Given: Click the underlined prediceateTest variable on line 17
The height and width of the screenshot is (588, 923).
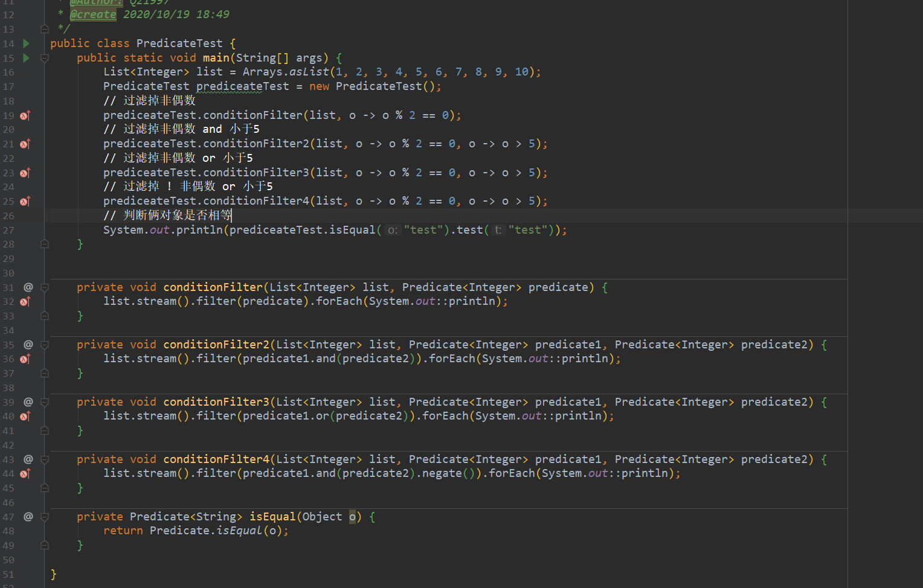Looking at the screenshot, I should click(x=243, y=86).
